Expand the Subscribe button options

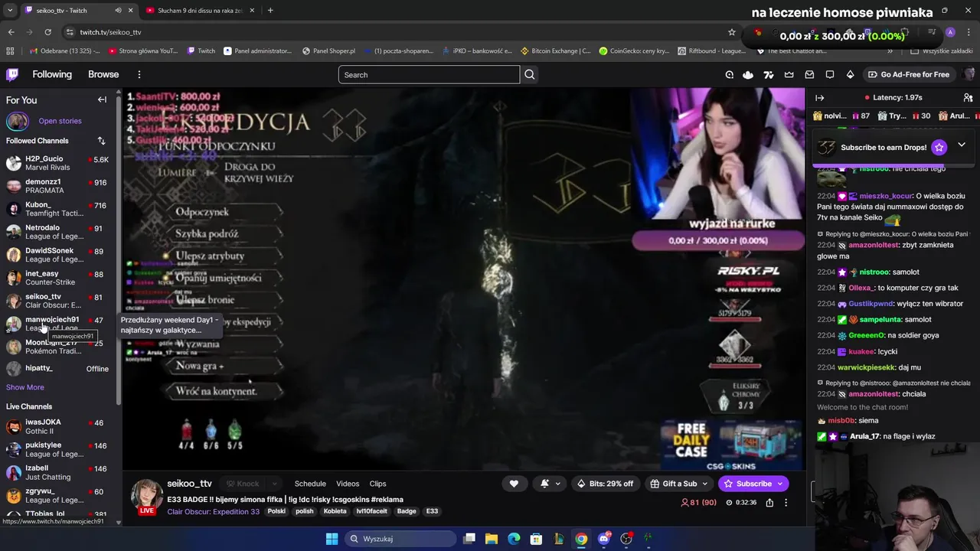[x=780, y=484]
